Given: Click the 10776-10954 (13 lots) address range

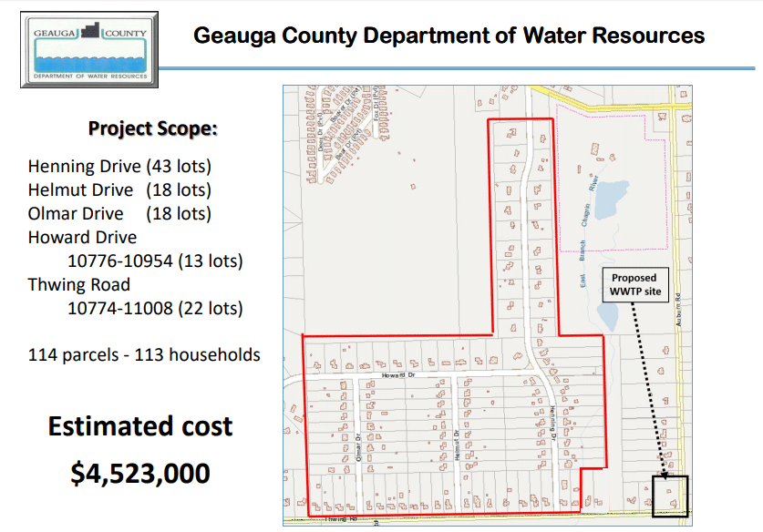Looking at the screenshot, I should coord(155,261).
